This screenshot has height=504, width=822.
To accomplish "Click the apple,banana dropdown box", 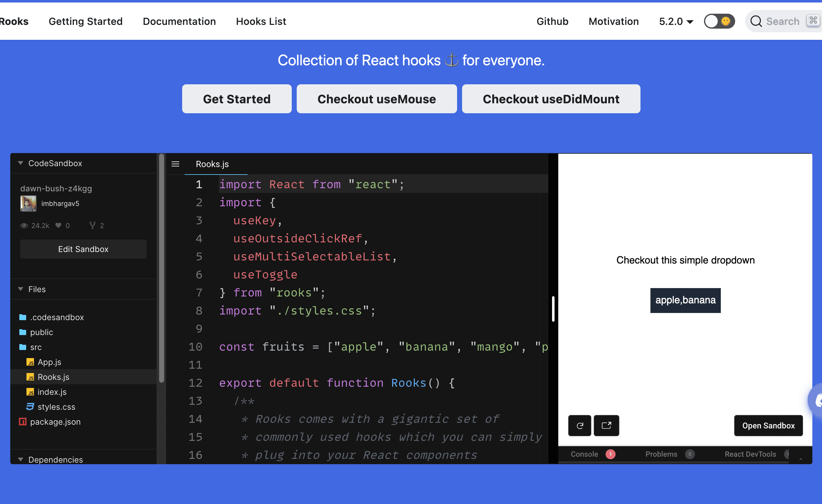I will [x=685, y=300].
